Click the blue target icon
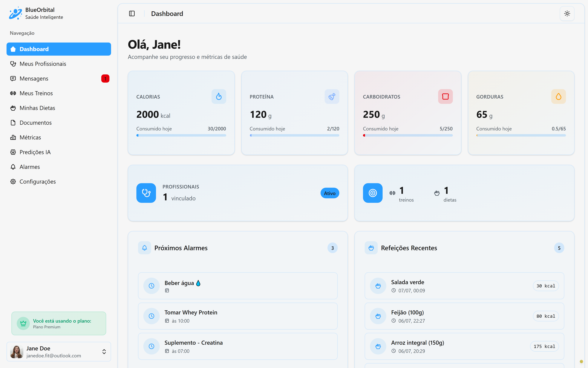 point(373,193)
